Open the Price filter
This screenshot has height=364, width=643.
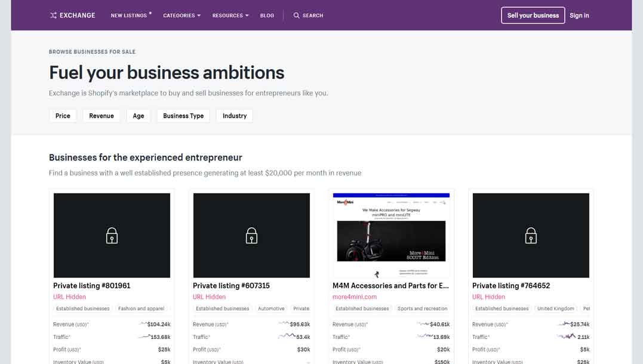[63, 116]
